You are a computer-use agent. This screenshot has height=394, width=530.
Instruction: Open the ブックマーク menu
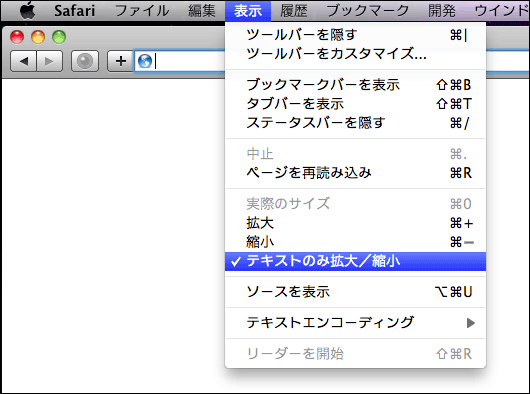coord(368,10)
